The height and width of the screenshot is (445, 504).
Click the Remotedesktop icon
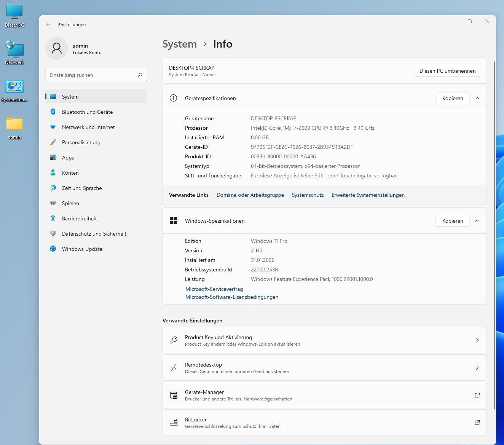click(x=174, y=368)
